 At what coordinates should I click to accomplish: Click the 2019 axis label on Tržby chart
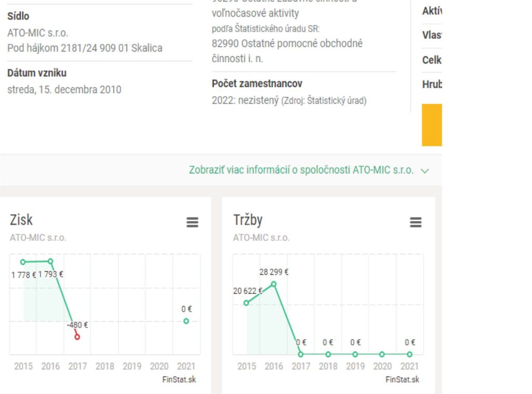[355, 366]
